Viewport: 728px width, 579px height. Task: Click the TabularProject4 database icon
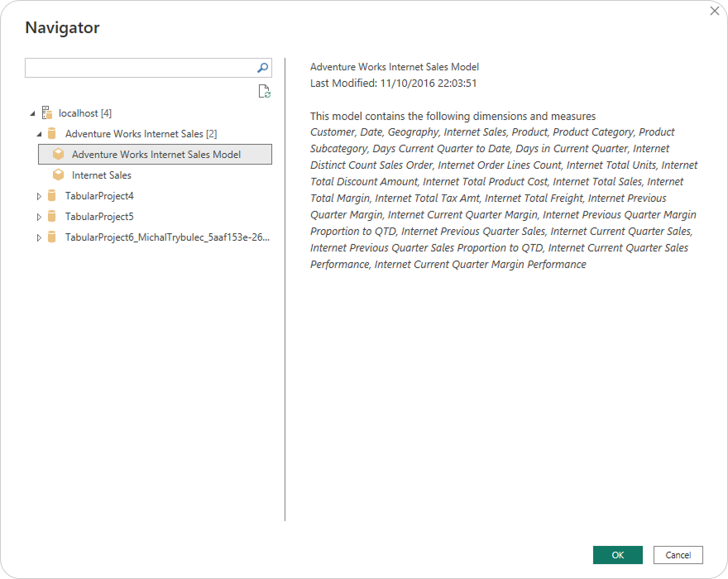click(x=52, y=196)
